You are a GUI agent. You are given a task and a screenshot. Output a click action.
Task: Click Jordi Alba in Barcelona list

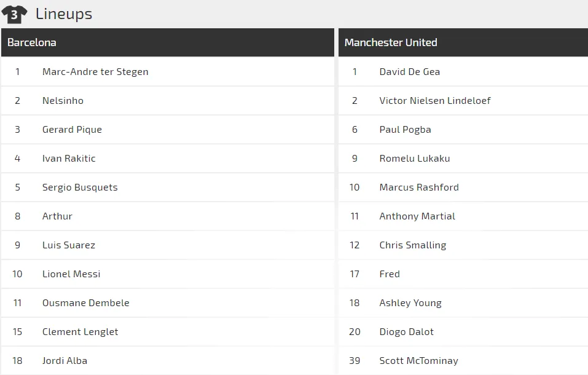click(65, 361)
